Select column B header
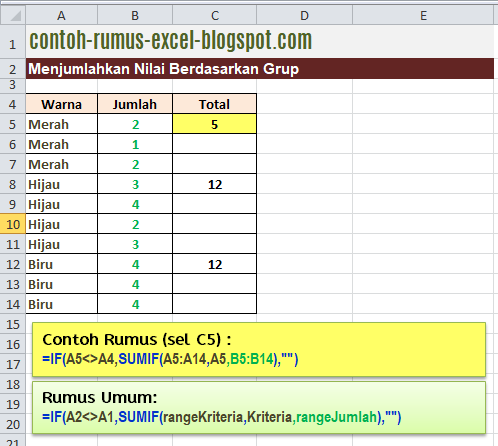Screen dimensions: 498x446 (x=135, y=15)
